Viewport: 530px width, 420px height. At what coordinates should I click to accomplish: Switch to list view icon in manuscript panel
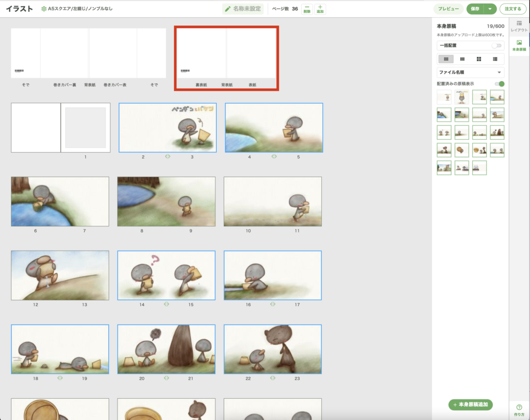click(x=495, y=59)
